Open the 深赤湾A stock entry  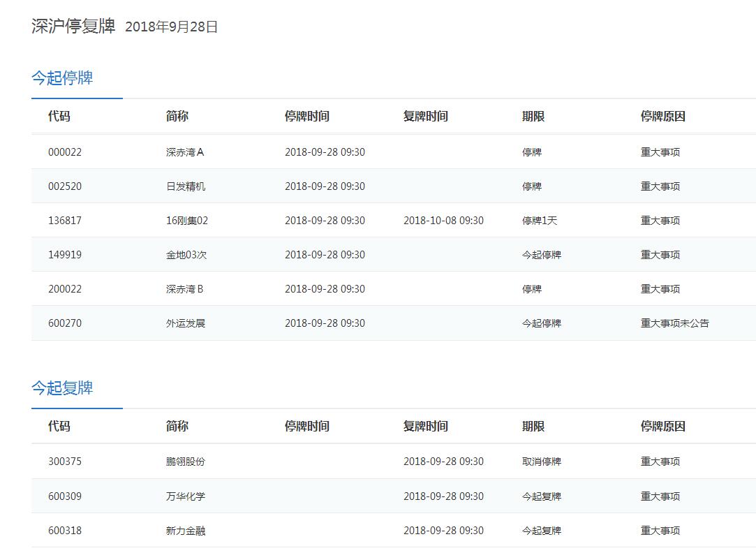(x=185, y=152)
